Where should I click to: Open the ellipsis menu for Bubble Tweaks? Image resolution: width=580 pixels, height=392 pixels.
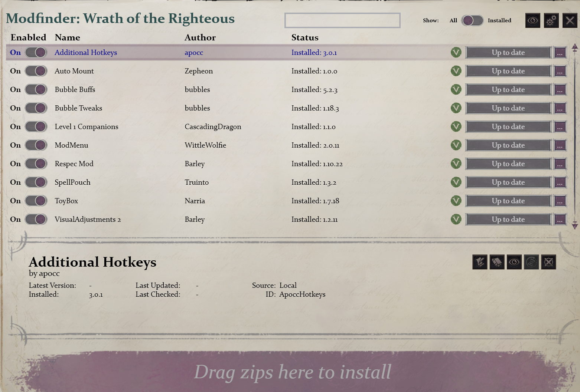pos(560,108)
